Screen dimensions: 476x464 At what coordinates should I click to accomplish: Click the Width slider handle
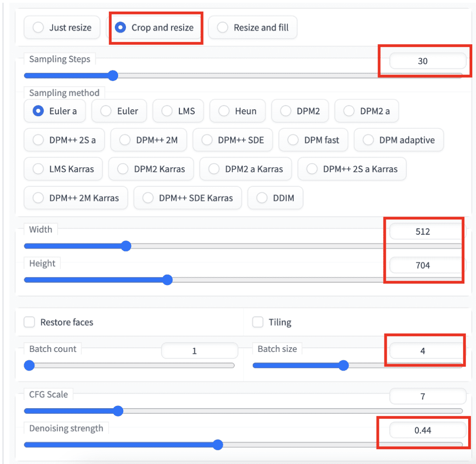(x=126, y=245)
